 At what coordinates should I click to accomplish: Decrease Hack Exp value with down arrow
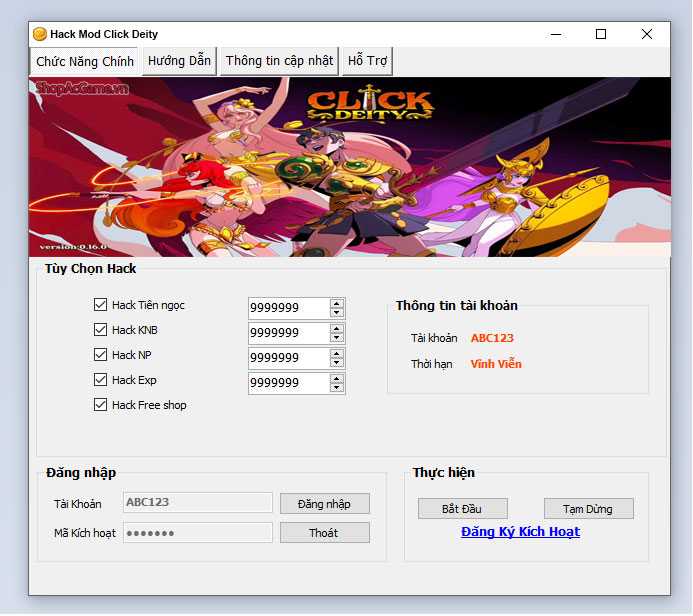coord(337,387)
